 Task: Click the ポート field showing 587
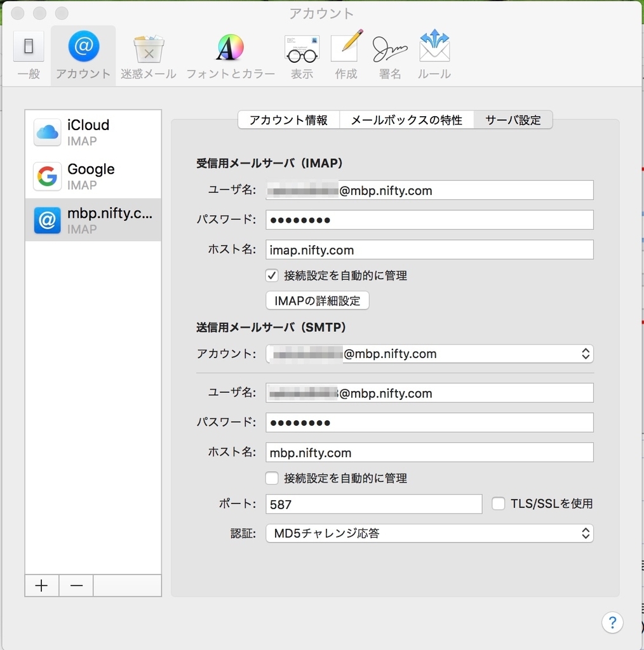(x=374, y=504)
